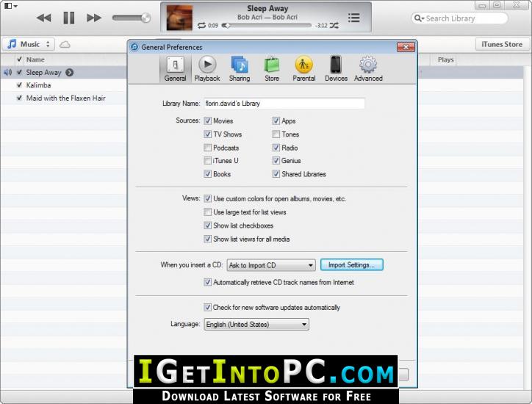This screenshot has width=532, height=404.
Task: Switch to the Store preferences tab
Action: tap(272, 69)
